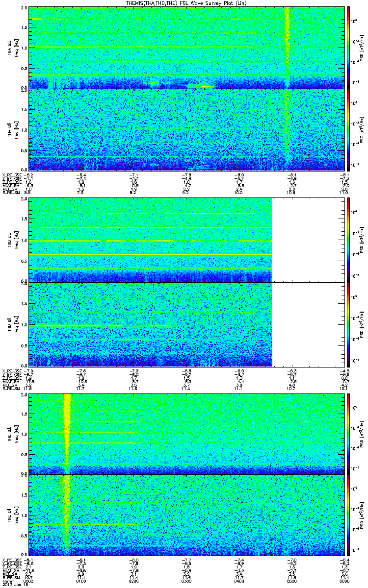Click the color bar beside THD B-perpendicular panel

(348, 240)
